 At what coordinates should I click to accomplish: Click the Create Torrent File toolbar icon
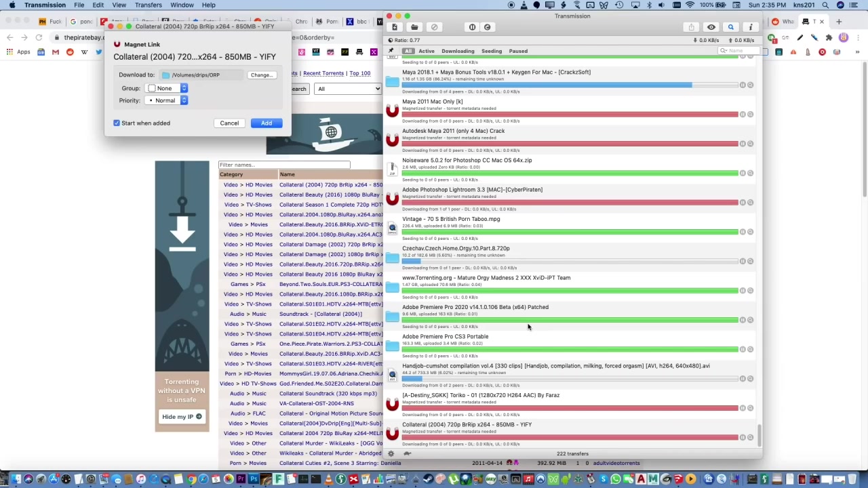click(x=395, y=27)
